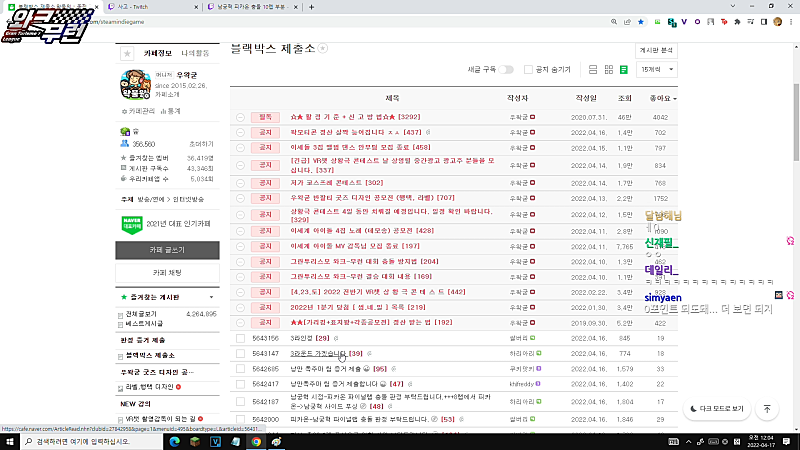Click the favorite star beside the board title
800x450 pixels.
click(x=323, y=48)
